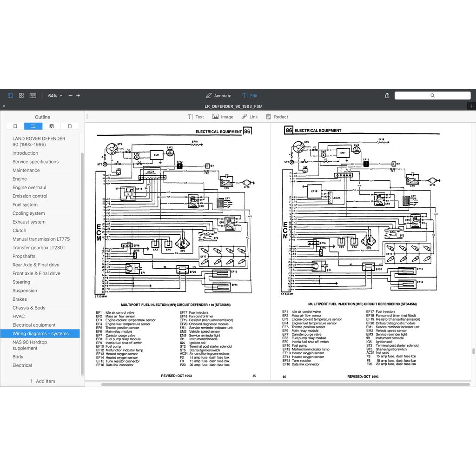Switch to two-page spread view
The height and width of the screenshot is (476, 476).
pos(33,95)
